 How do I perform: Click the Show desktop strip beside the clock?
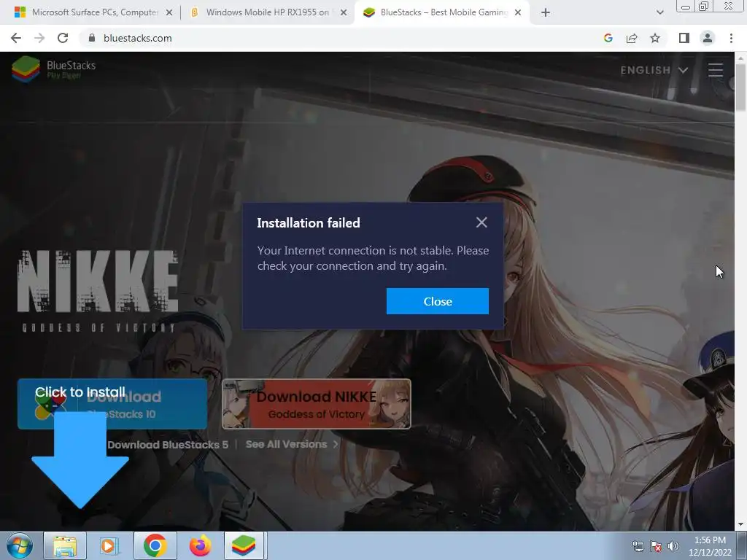tap(742, 546)
